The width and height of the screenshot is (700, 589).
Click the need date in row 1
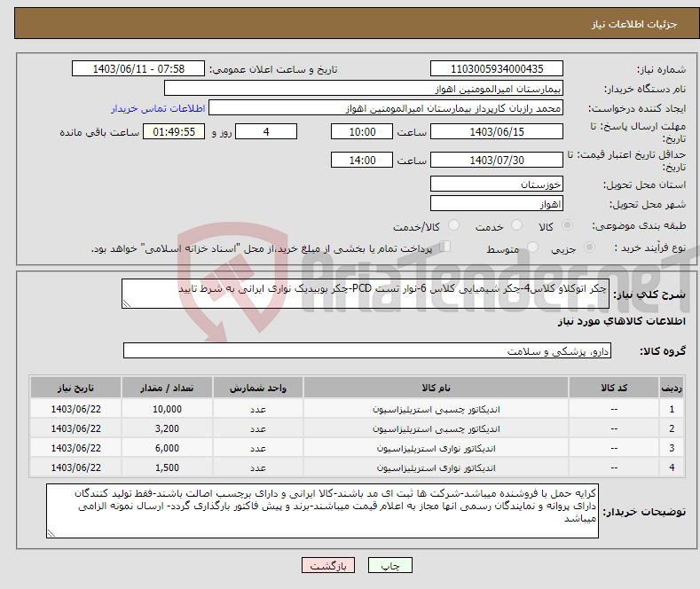pyautogui.click(x=76, y=409)
